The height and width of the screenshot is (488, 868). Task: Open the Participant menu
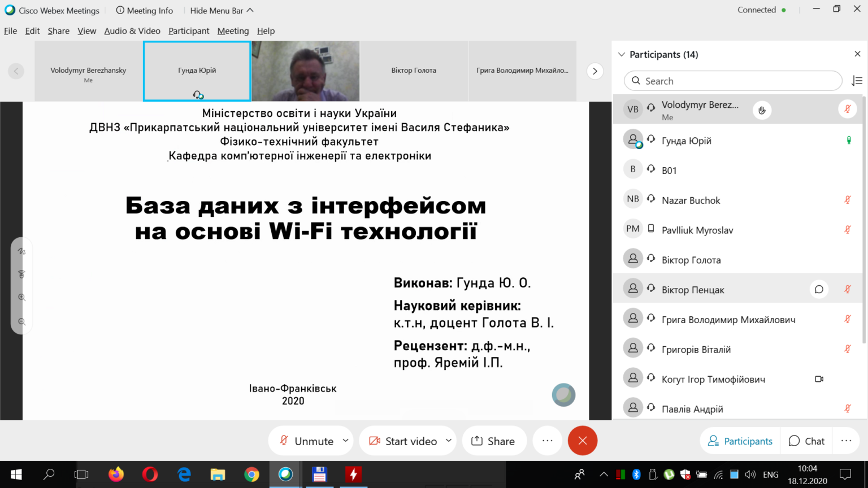point(189,31)
